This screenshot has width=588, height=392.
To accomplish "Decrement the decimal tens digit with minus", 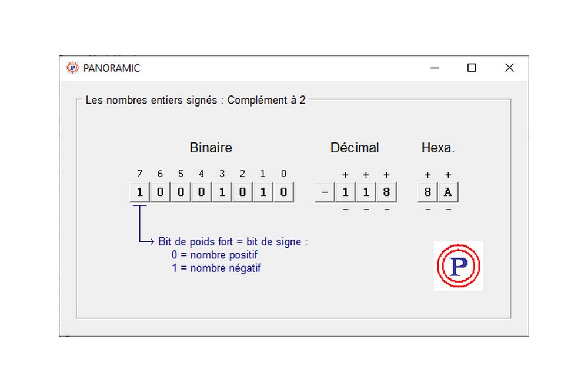I will [x=366, y=210].
